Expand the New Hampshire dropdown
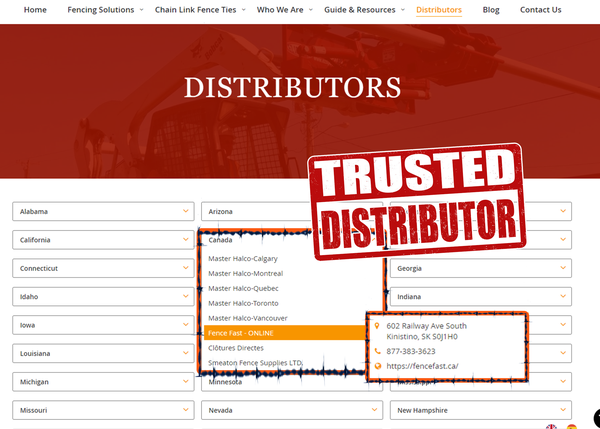Screen dimensions: 600x429 [x=481, y=410]
